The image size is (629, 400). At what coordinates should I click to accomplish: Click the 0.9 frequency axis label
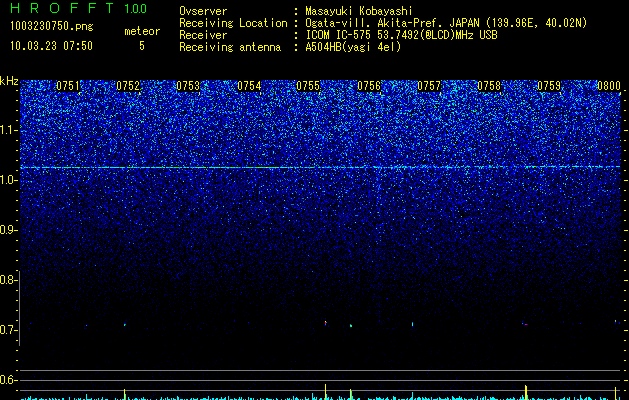(8, 230)
